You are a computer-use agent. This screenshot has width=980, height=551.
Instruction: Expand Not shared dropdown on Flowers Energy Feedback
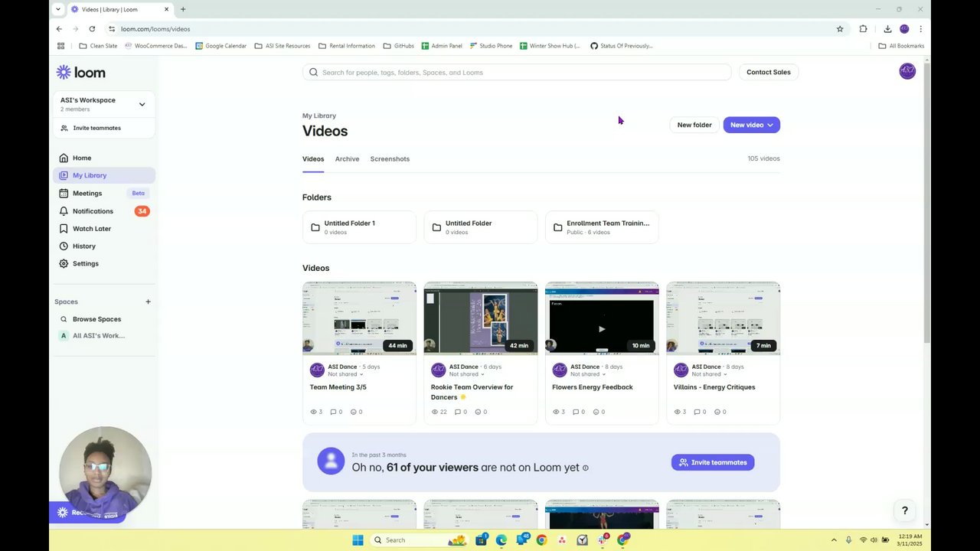pyautogui.click(x=589, y=374)
